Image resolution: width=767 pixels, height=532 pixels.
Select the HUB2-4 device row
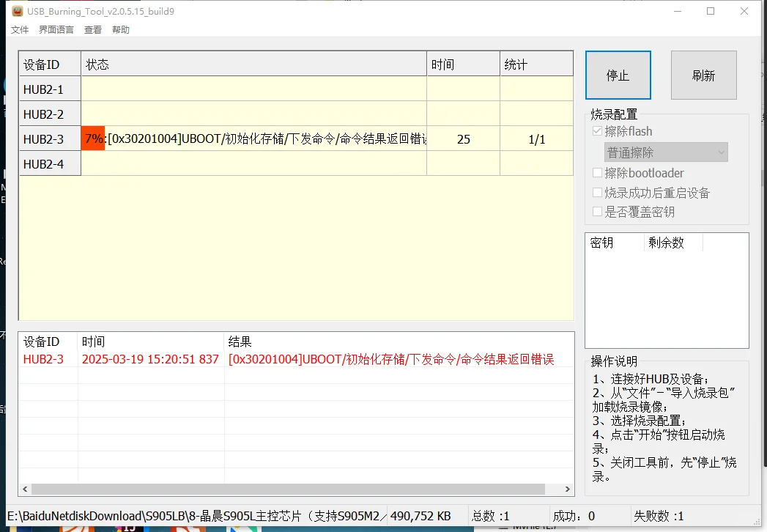[296, 164]
